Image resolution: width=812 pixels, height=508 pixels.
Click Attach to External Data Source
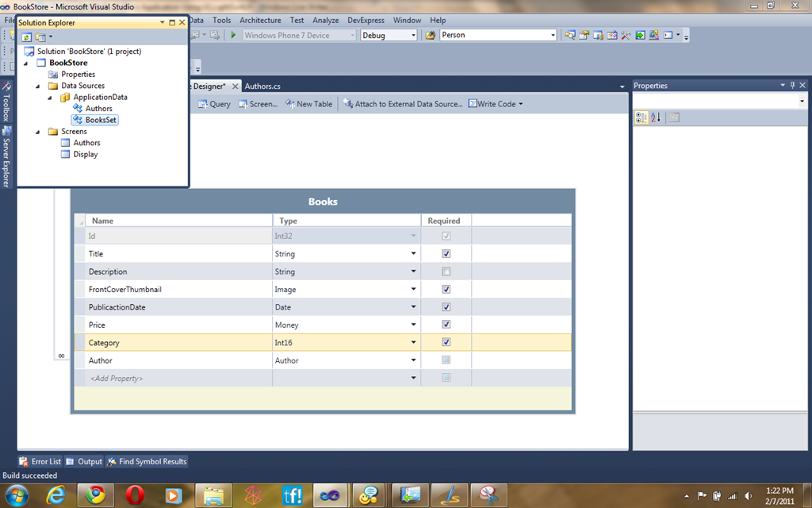403,104
